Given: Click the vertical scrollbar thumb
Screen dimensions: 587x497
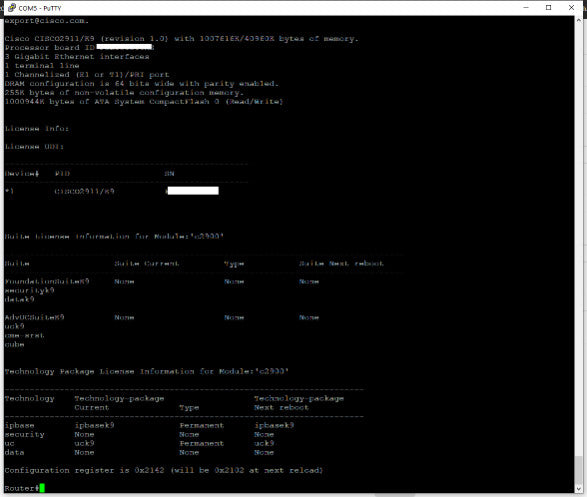Looking at the screenshot, I should pos(579,470).
